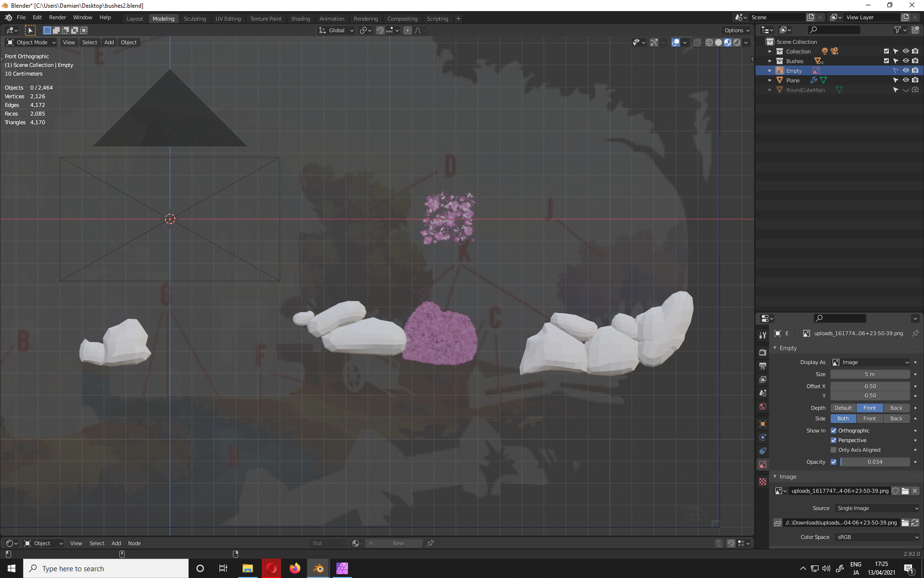Click the Opacity value slider

coord(874,462)
